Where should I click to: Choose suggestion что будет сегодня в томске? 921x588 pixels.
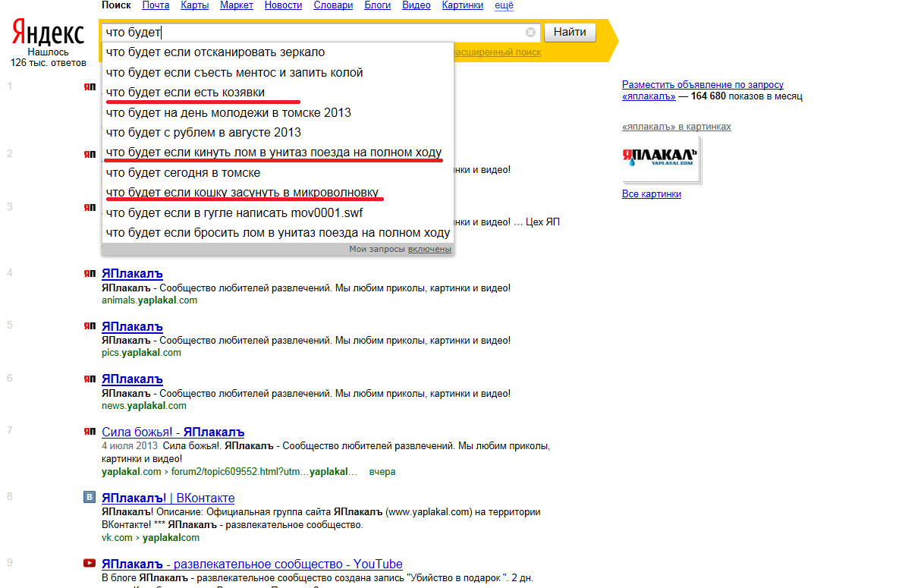[278, 173]
